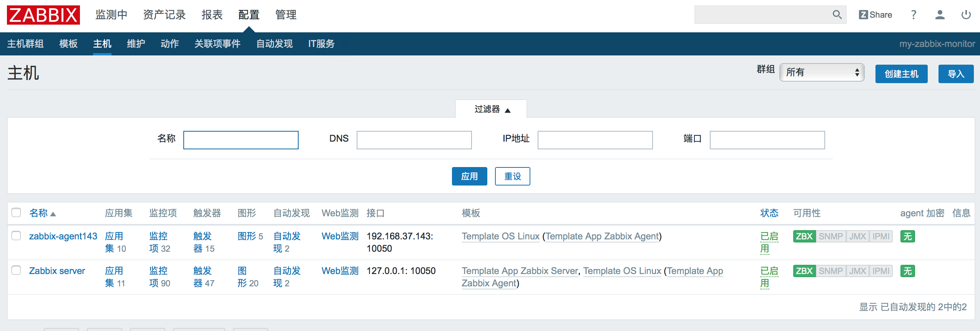Viewport: 980px width, 331px height.
Task: Click the search magnifier icon
Action: [837, 15]
